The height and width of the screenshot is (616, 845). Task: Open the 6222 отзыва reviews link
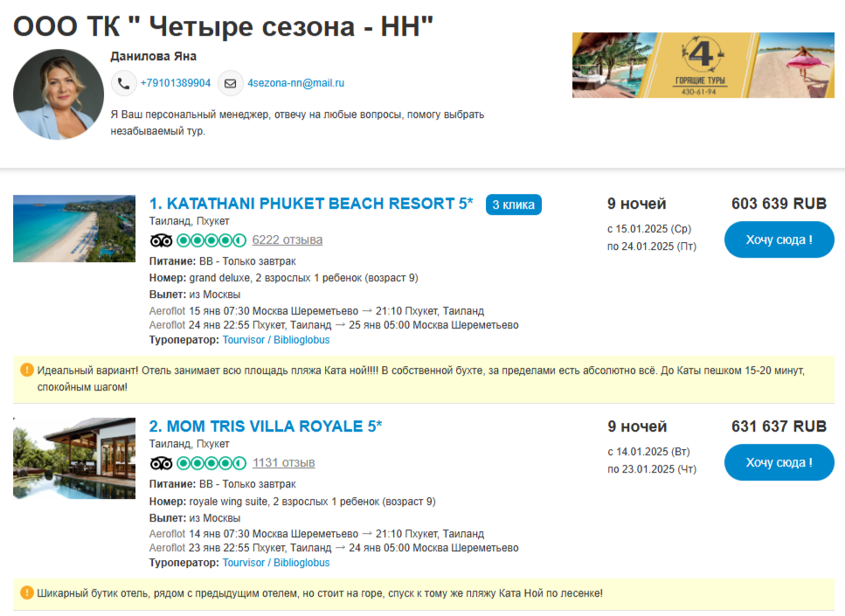click(x=287, y=239)
